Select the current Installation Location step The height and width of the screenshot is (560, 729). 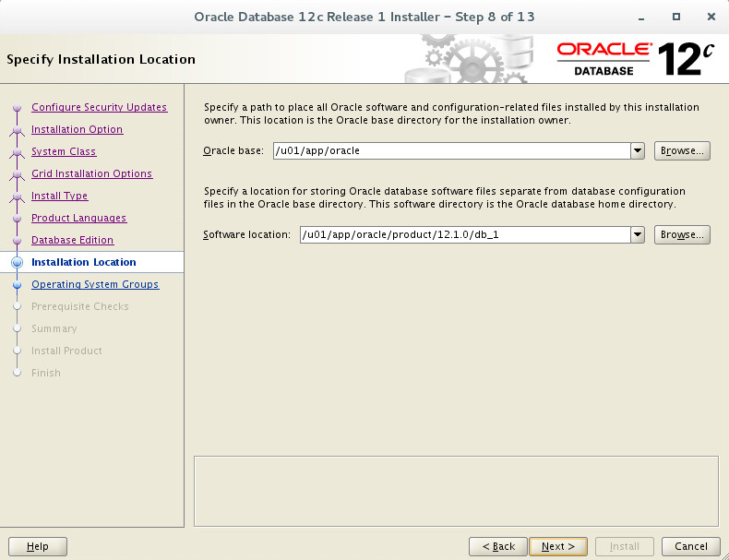pyautogui.click(x=84, y=262)
